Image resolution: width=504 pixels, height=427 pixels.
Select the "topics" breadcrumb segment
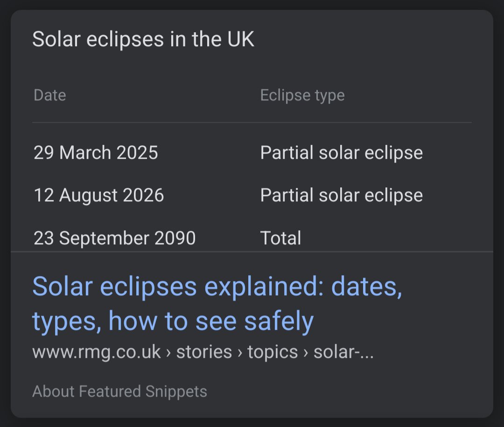click(x=273, y=352)
